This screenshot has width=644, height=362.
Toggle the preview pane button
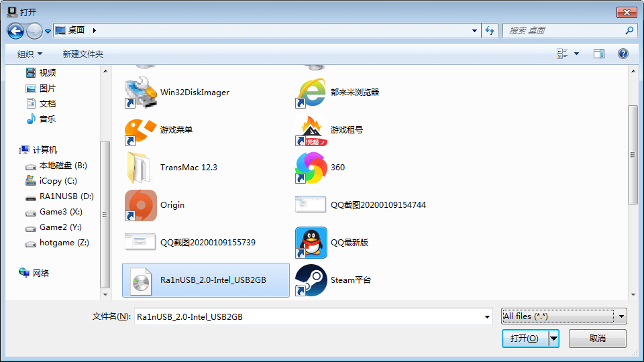tap(598, 54)
